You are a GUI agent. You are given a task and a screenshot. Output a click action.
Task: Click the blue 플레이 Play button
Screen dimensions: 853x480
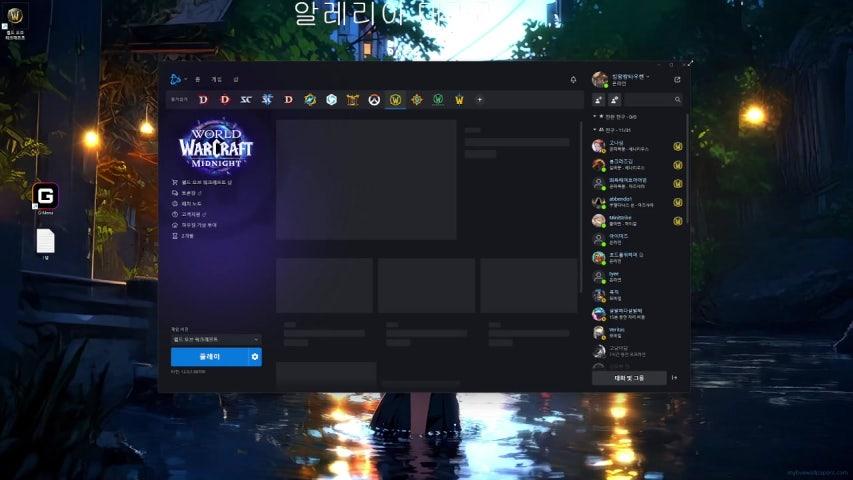pos(209,357)
